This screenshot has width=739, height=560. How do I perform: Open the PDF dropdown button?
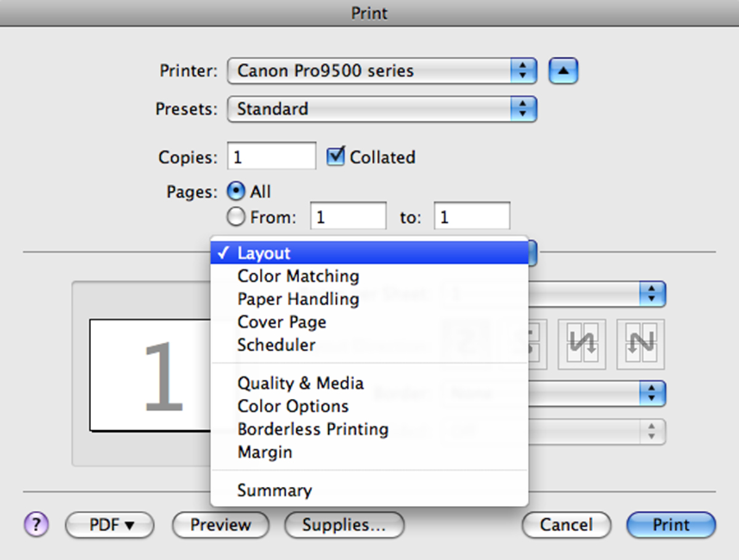click(x=110, y=525)
